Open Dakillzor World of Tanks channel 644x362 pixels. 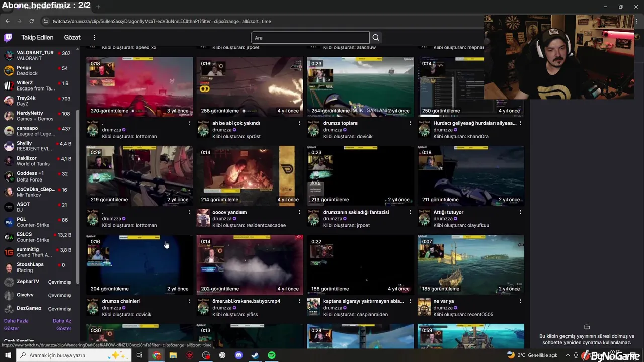38,161
